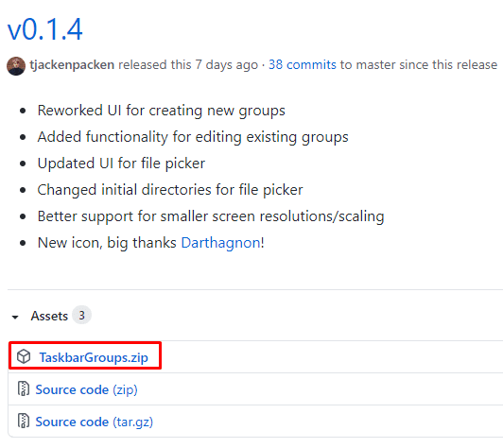Click the "(zip)" format label text
The height and width of the screenshot is (448, 503).
pyautogui.click(x=125, y=390)
